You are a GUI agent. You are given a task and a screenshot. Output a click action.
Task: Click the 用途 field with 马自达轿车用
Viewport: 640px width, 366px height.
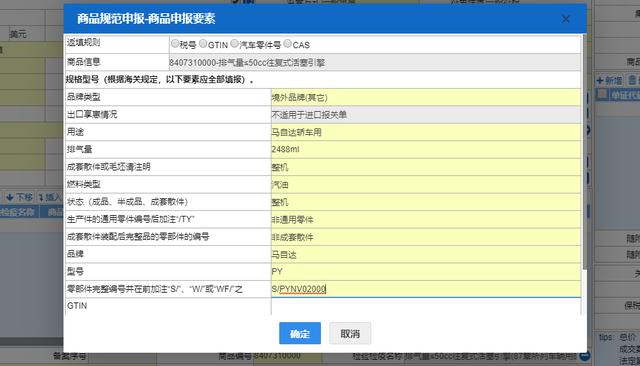(x=426, y=132)
